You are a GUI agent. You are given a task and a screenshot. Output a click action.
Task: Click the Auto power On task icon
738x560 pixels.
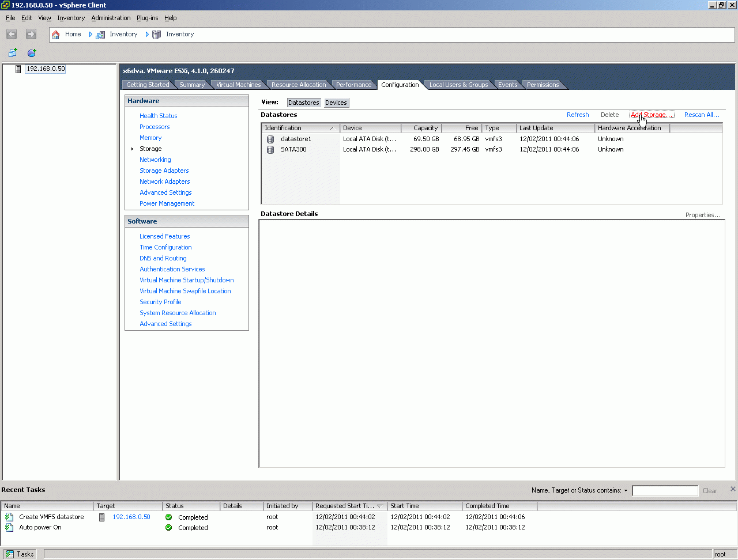pos(9,528)
